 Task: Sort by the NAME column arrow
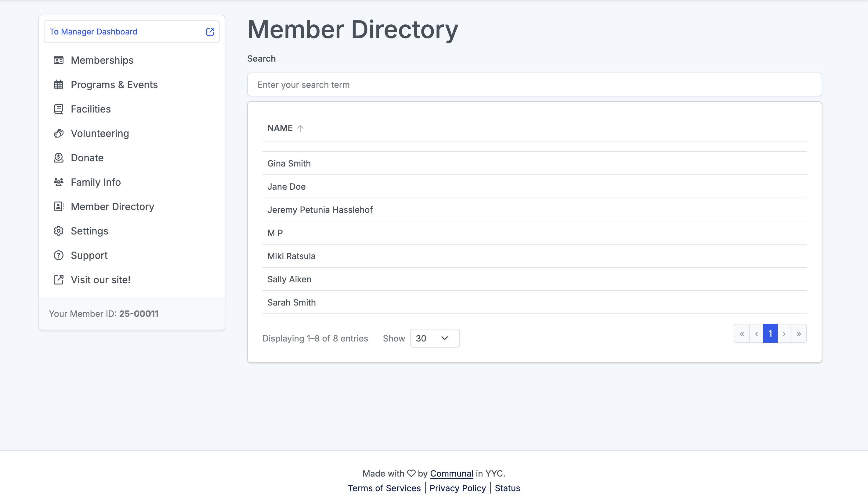click(300, 128)
